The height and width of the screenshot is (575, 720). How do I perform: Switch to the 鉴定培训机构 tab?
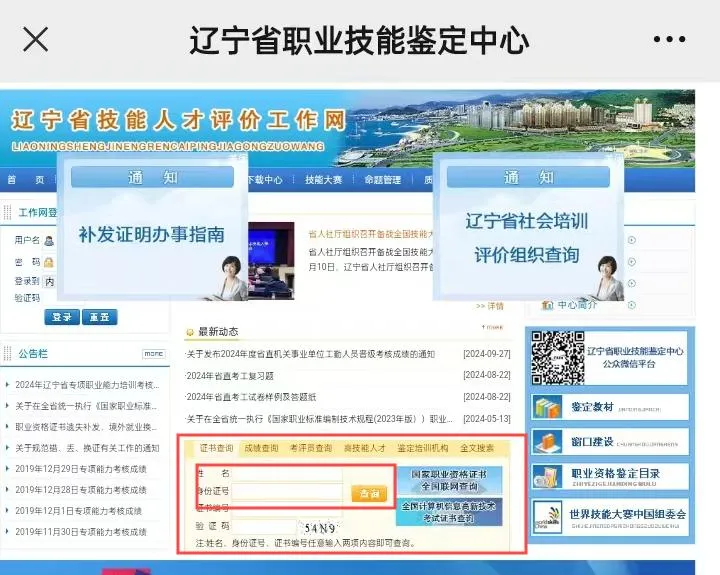click(x=422, y=448)
